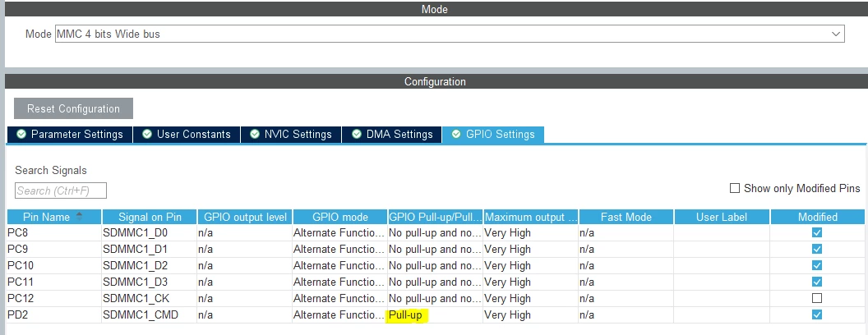Toggle Modified checkbox for PC9
Image resolution: width=868 pixels, height=335 pixels.
(x=816, y=249)
